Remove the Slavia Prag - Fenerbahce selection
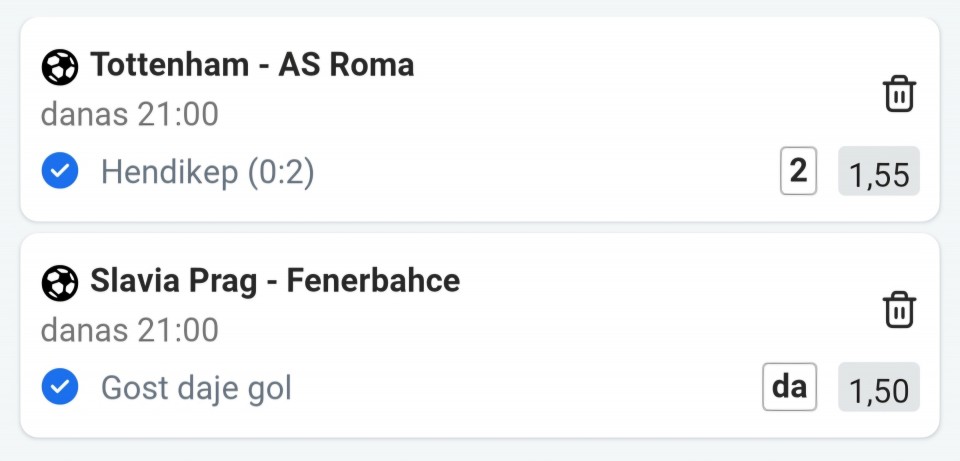 [x=899, y=310]
